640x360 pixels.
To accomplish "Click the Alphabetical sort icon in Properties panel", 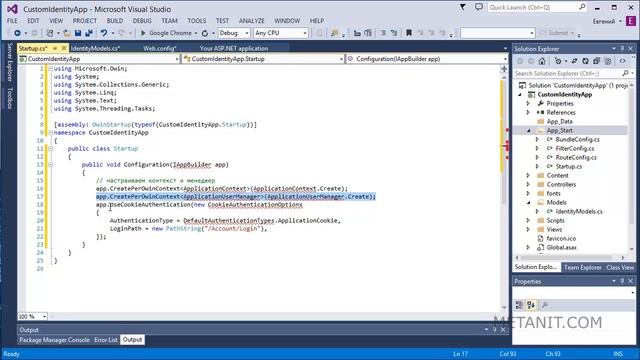I will click(531, 305).
